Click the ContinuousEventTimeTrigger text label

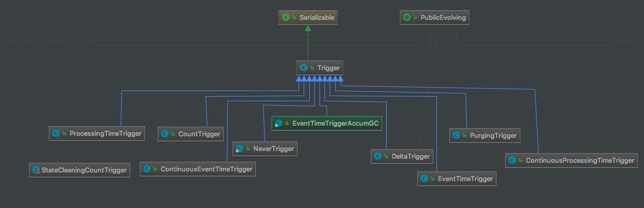(206, 169)
